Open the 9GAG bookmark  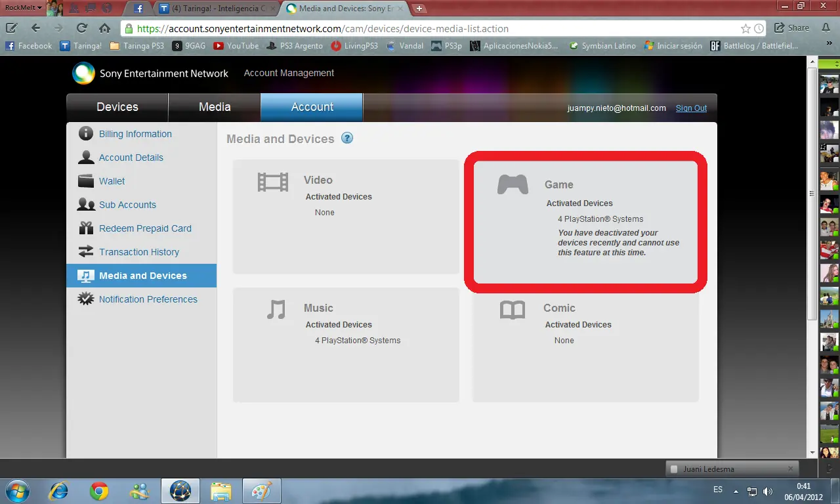coord(189,46)
